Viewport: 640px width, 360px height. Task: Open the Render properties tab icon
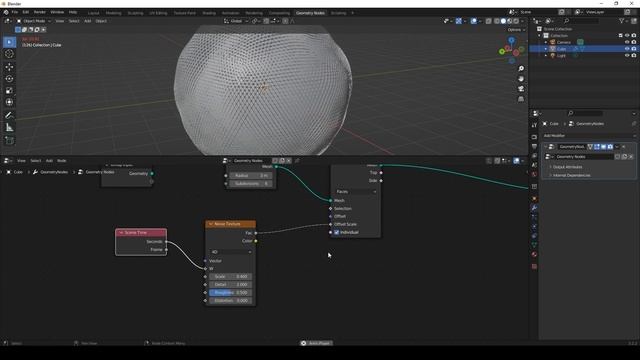[534, 137]
